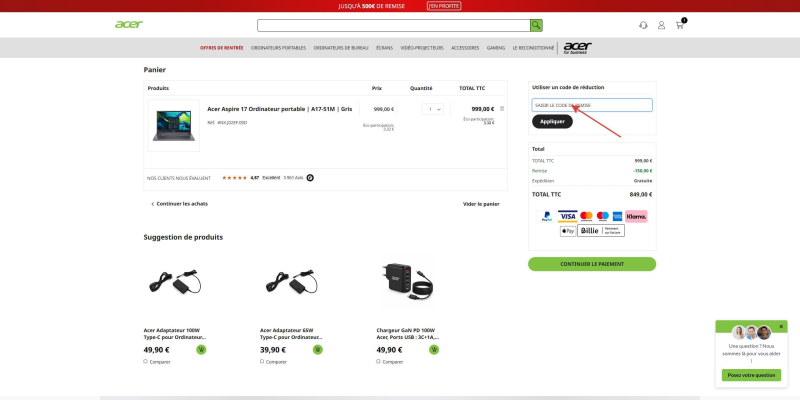Click the Suggestion de produits heading
The height and width of the screenshot is (400, 800).
[183, 237]
